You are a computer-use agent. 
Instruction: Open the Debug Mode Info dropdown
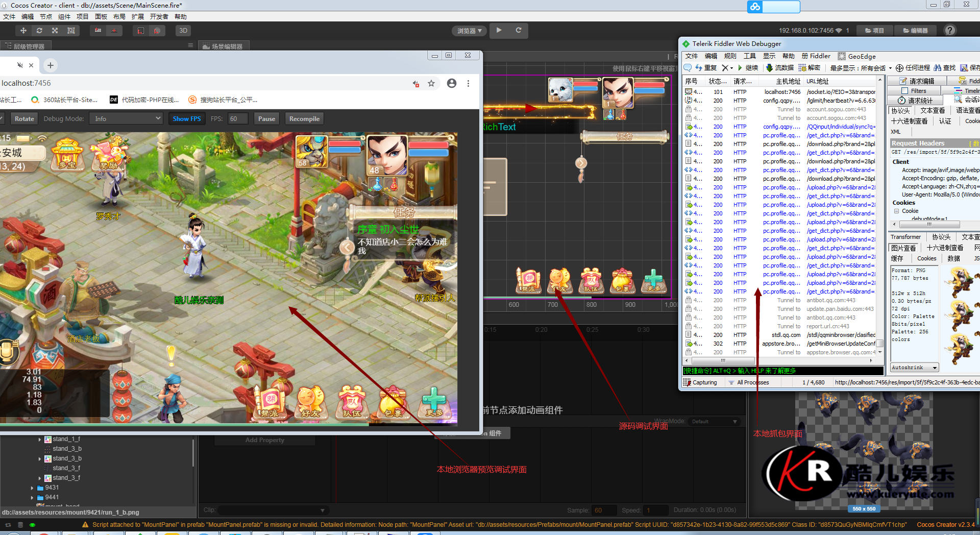[126, 118]
